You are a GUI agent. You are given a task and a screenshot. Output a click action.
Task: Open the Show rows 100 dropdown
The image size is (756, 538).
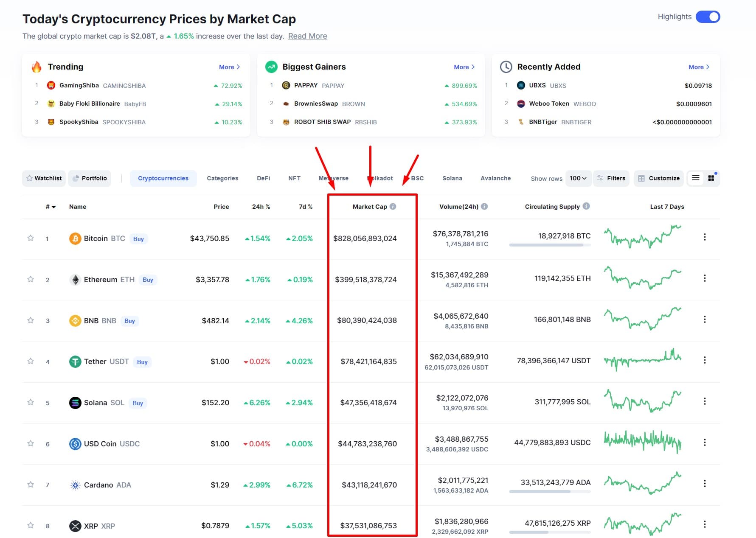[578, 178]
